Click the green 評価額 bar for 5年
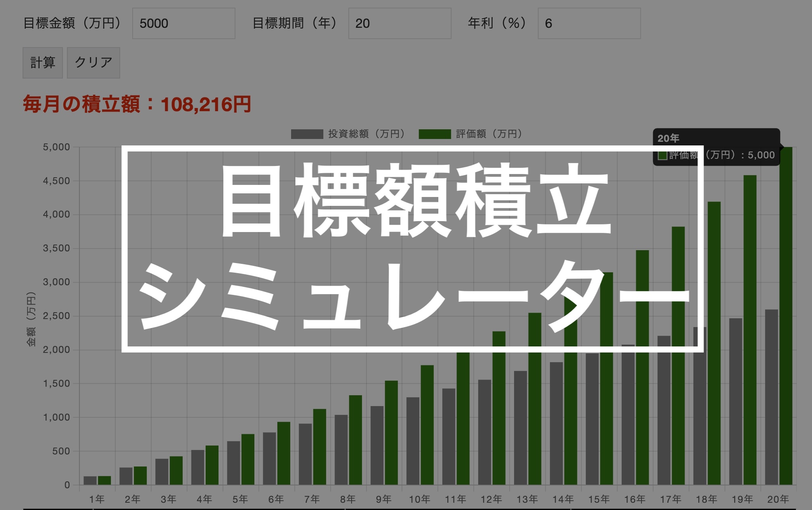Viewport: 812px width, 510px height. click(x=248, y=459)
